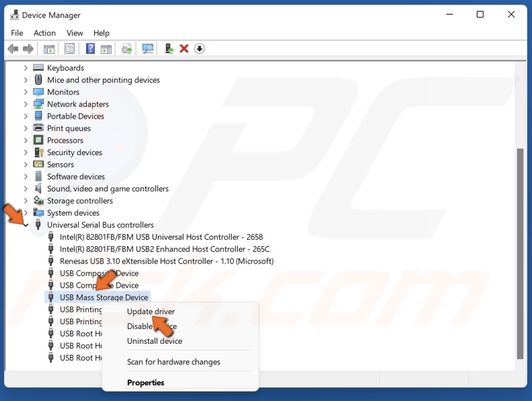This screenshot has width=532, height=401.
Task: Select Renesas USB 3.10 eXtensible Host Controller
Action: (166, 261)
